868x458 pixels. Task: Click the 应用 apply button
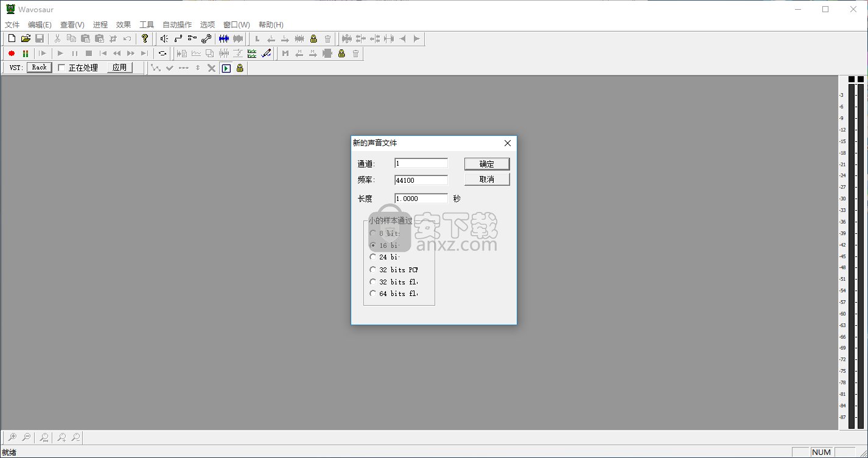tap(120, 68)
